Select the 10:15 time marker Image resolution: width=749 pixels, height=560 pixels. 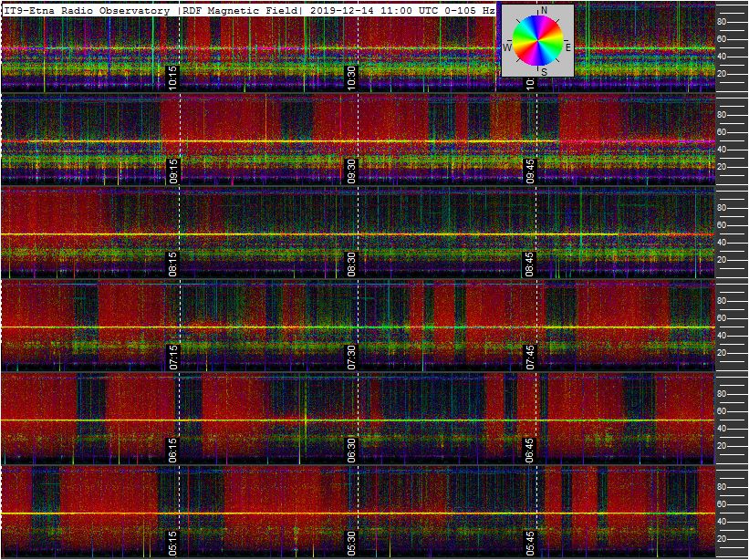coord(172,78)
